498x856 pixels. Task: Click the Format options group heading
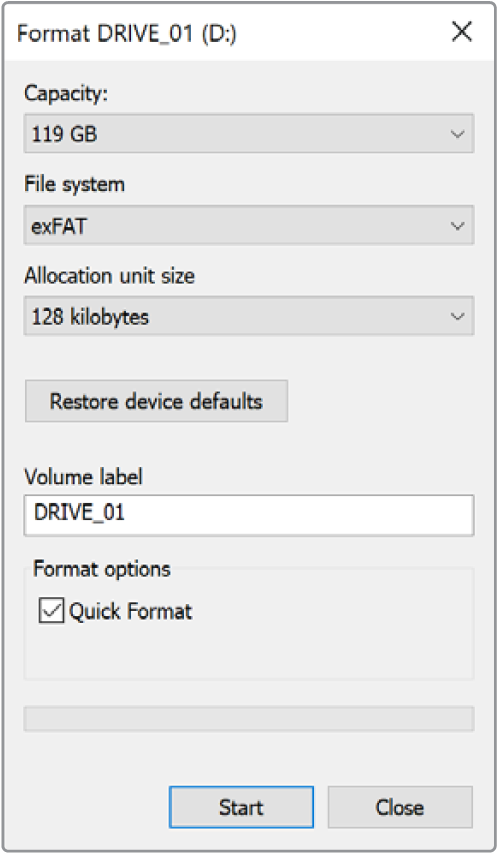click(x=102, y=569)
